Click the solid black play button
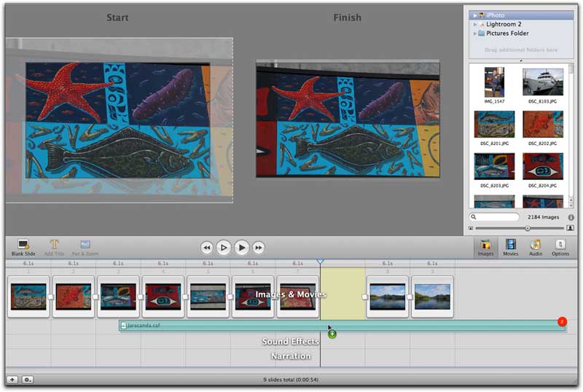This screenshot has width=583, height=392. click(242, 247)
